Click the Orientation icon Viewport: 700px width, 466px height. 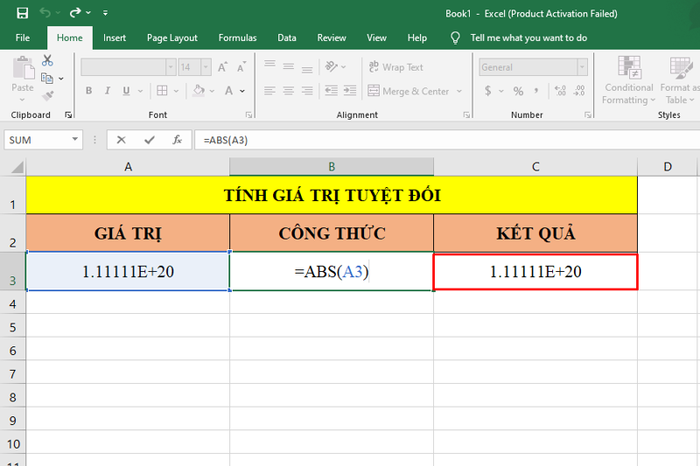pos(331,67)
